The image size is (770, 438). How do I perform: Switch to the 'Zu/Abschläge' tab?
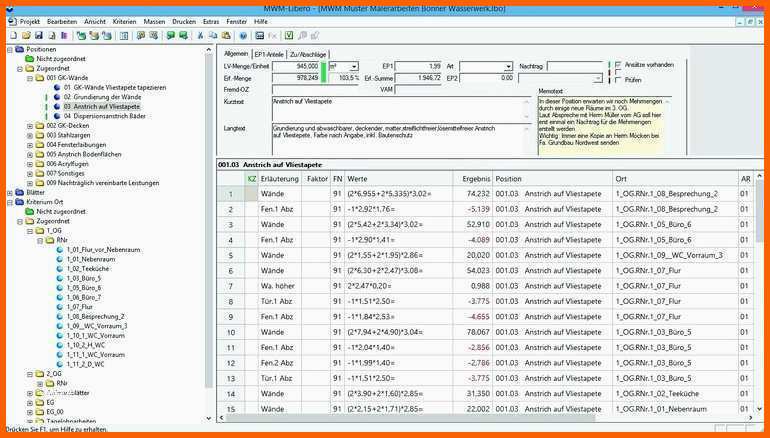click(x=308, y=55)
